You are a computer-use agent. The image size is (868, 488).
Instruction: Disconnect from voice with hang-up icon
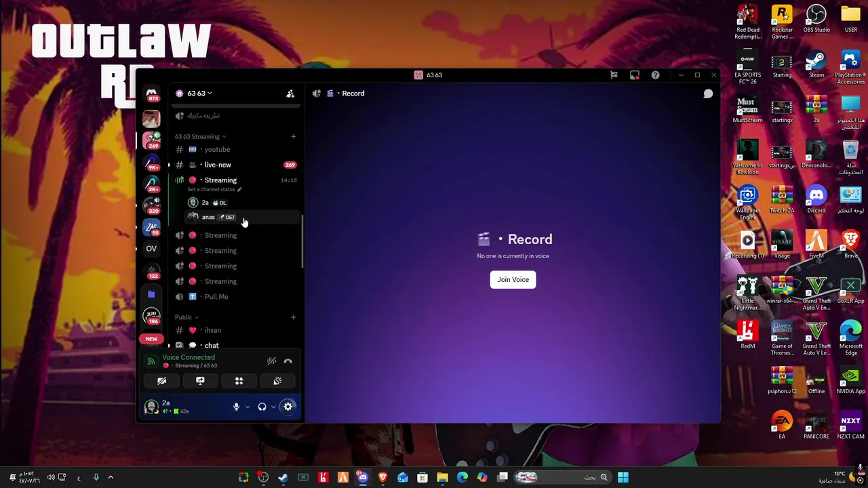(288, 361)
